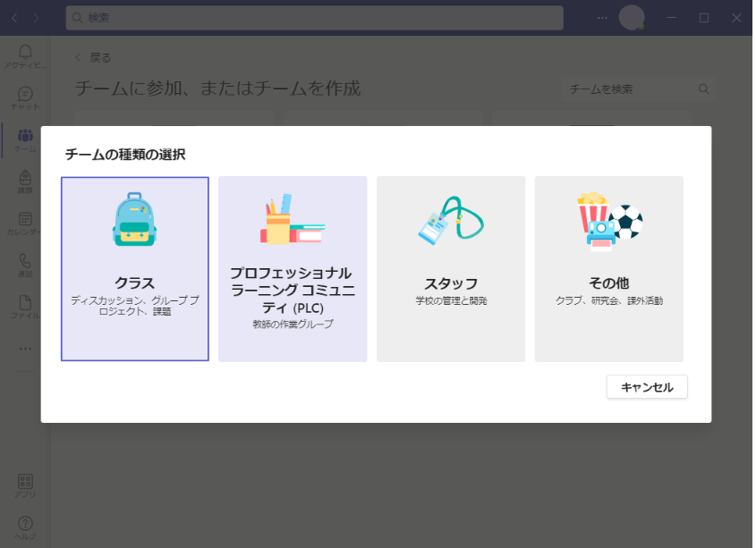Click the ディスカッション、グループ プロジェクト、課題 description
Image resolution: width=756 pixels, height=548 pixels.
135,306
